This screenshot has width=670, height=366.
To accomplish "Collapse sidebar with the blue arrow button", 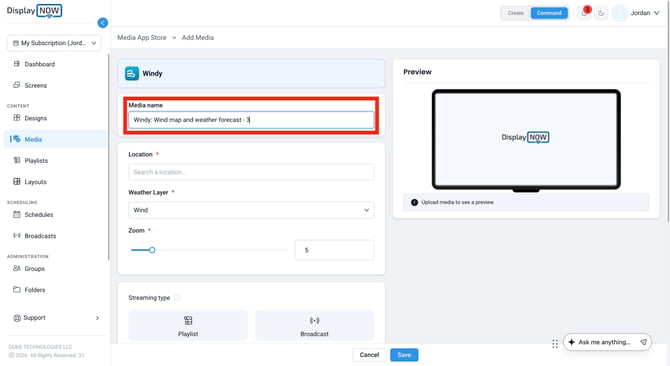I will [x=103, y=23].
